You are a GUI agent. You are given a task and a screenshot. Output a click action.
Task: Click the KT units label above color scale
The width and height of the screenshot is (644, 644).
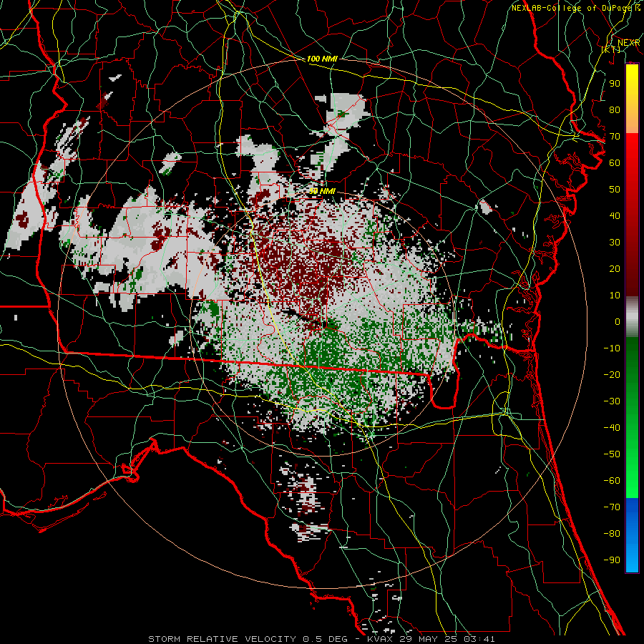(611, 49)
